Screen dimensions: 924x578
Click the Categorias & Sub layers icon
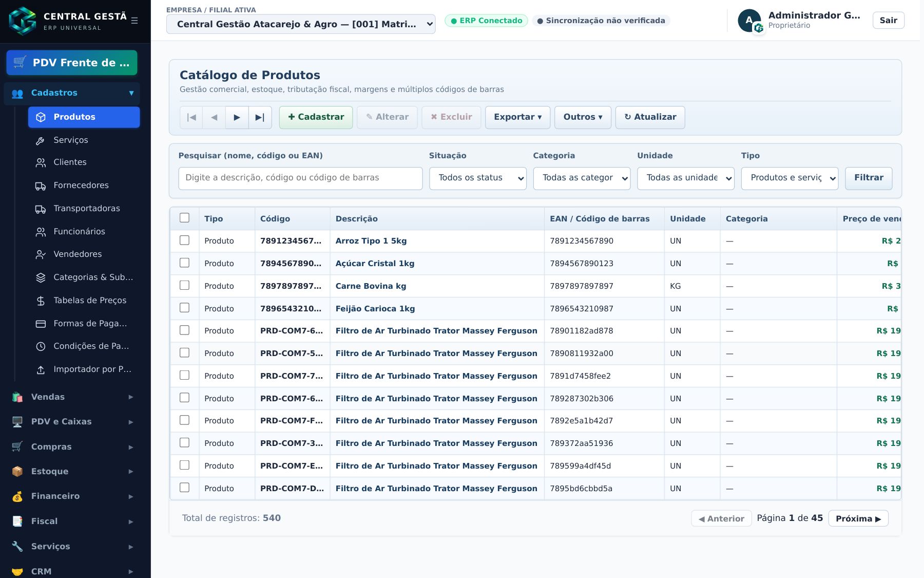(x=41, y=277)
